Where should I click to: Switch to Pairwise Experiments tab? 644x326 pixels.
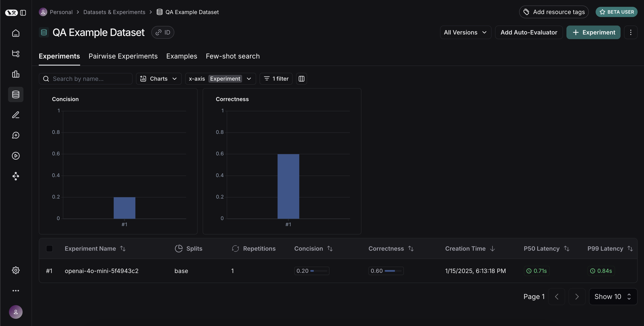[123, 56]
